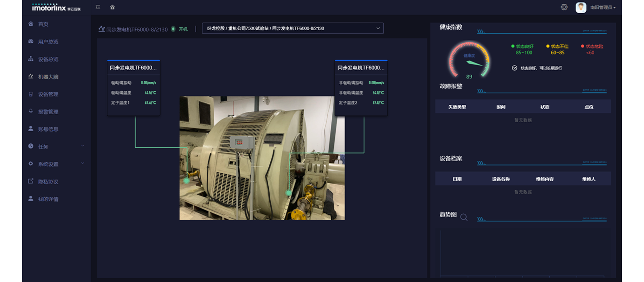Open the 南阳管理员 account dropdown
Viewport: 644px width, 282px height.
point(603,8)
